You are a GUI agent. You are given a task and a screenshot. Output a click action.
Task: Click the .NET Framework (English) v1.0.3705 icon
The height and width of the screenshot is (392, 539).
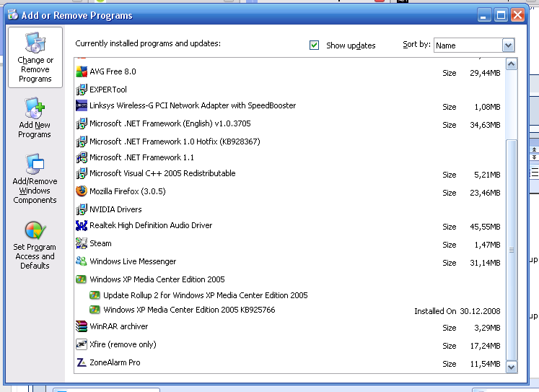click(82, 123)
